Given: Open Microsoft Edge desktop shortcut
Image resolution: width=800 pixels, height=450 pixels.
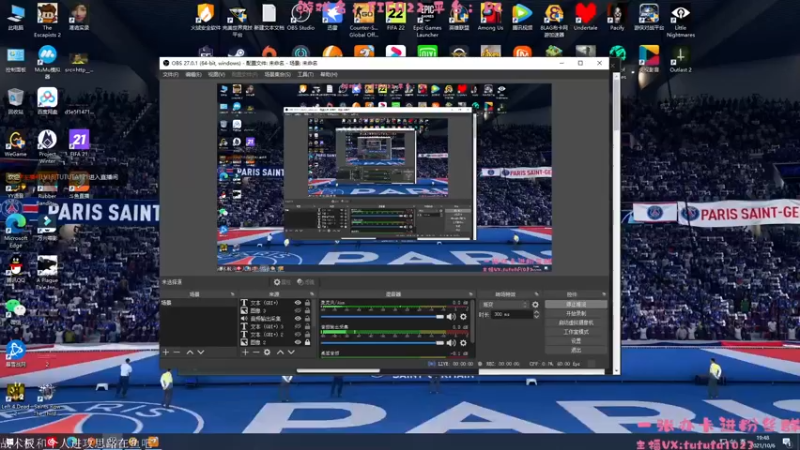Looking at the screenshot, I should point(16,231).
